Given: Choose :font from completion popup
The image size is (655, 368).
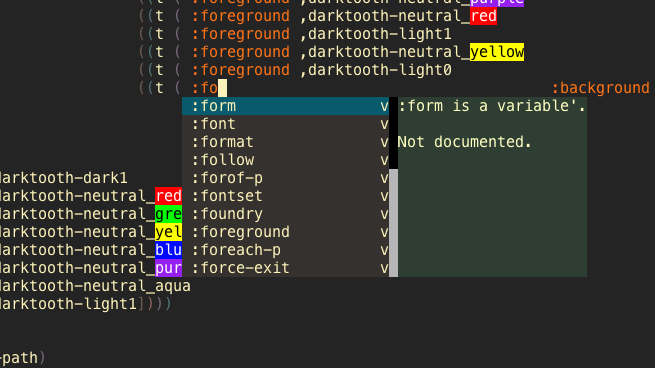Looking at the screenshot, I should point(285,124).
